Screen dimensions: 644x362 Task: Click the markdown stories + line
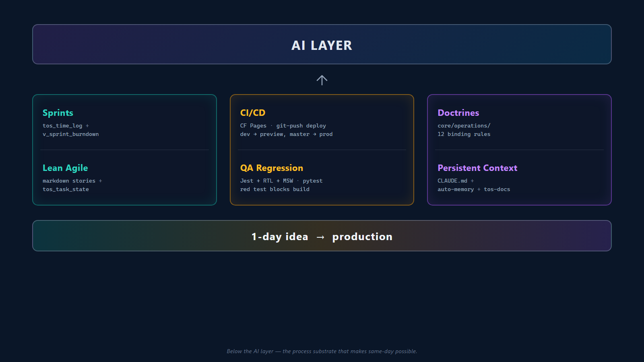click(72, 181)
